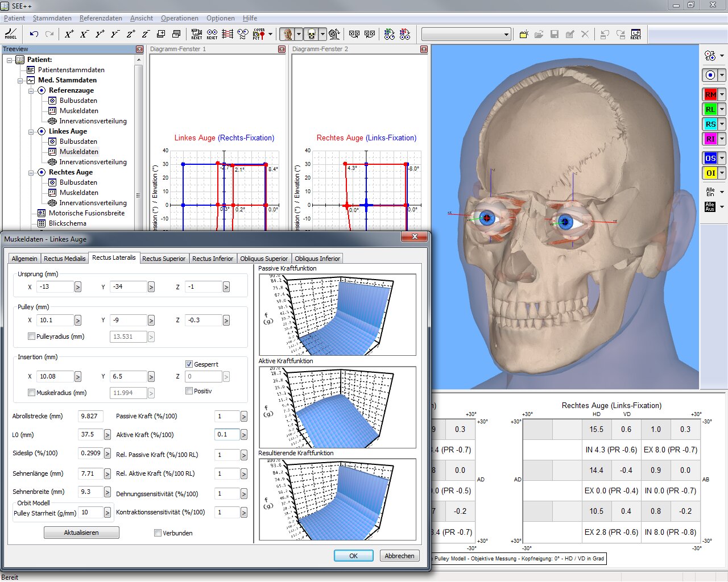Click the Z- rotation icon
The image size is (728, 582).
pyautogui.click(x=145, y=34)
